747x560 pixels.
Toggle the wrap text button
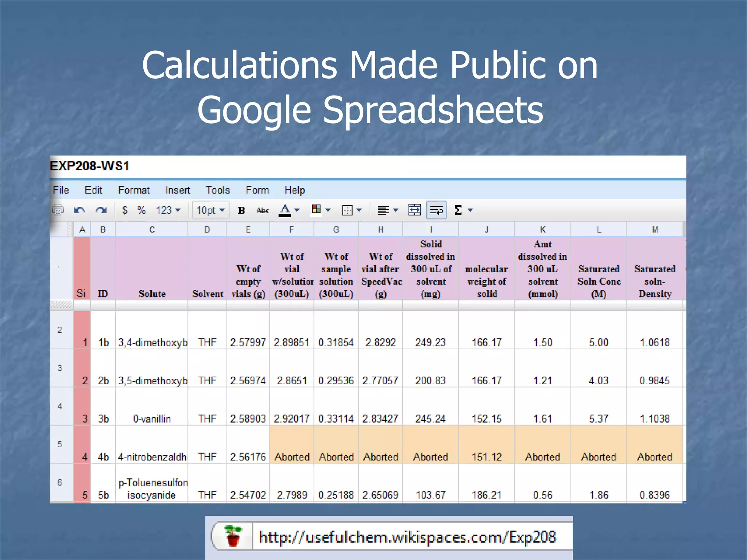tap(436, 210)
